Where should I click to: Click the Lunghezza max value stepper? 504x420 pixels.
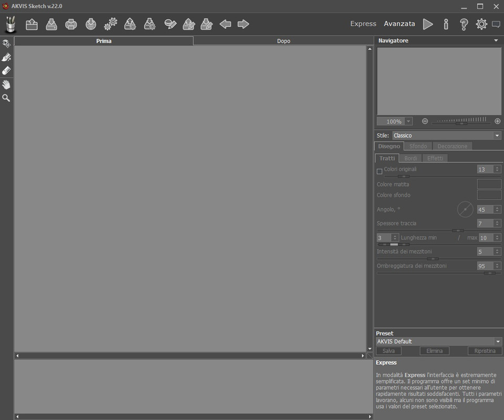tap(497, 238)
